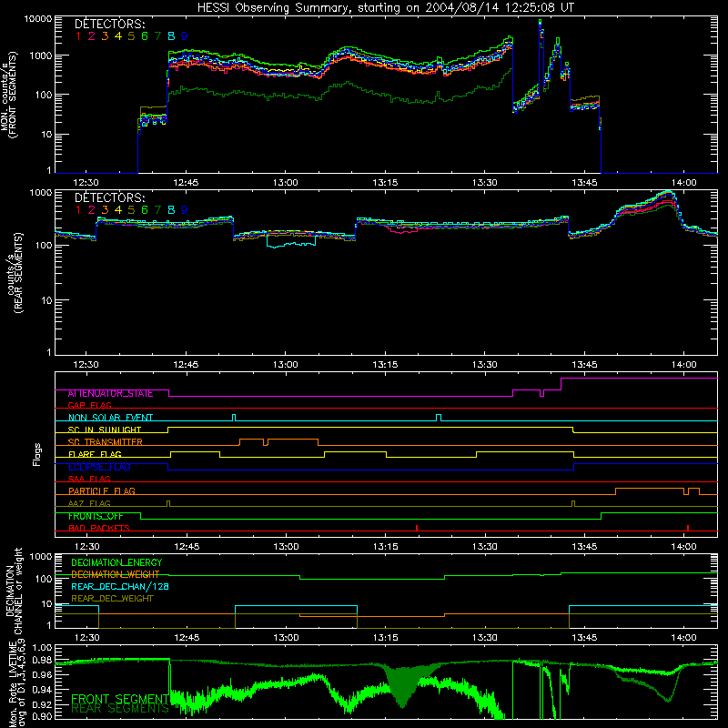
Task: Click detector 8 in the rear segments legend
Action: [171, 210]
